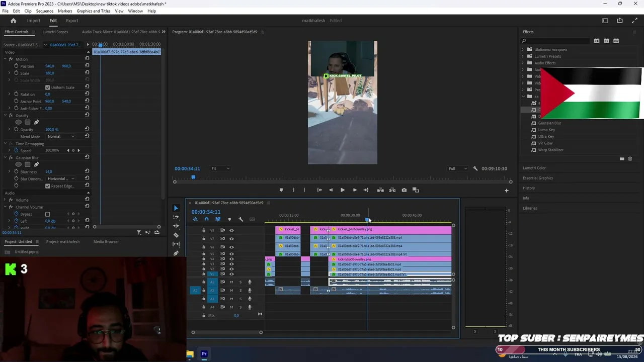Toggle track lock on V7
Image resolution: width=644 pixels, height=362 pixels.
(x=204, y=239)
